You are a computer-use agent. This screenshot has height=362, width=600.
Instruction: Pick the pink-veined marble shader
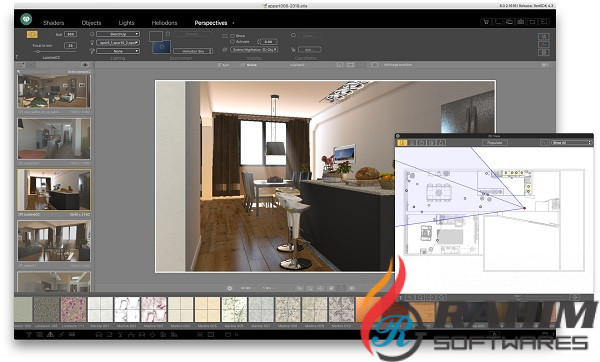[154, 310]
